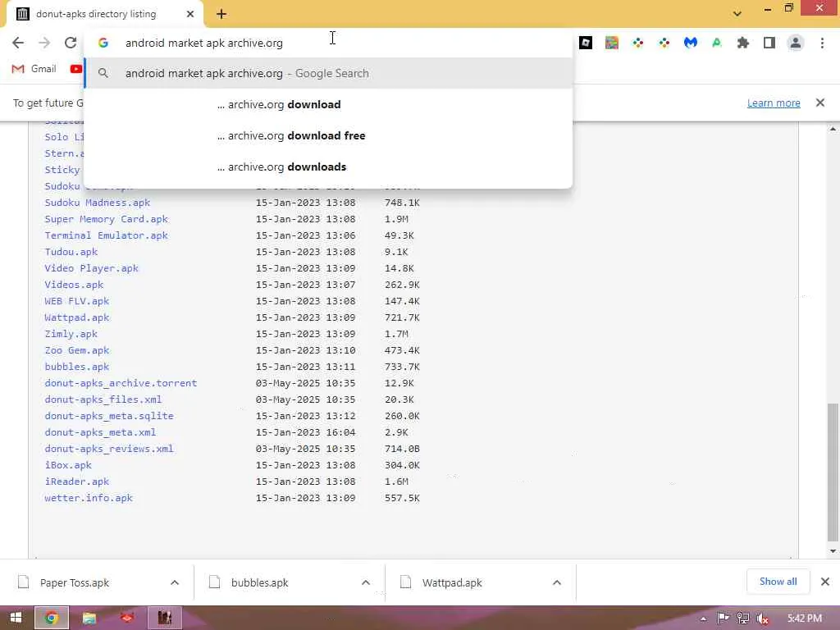
Task: Open donut-apks_meta.sqlite link
Action: (x=109, y=416)
